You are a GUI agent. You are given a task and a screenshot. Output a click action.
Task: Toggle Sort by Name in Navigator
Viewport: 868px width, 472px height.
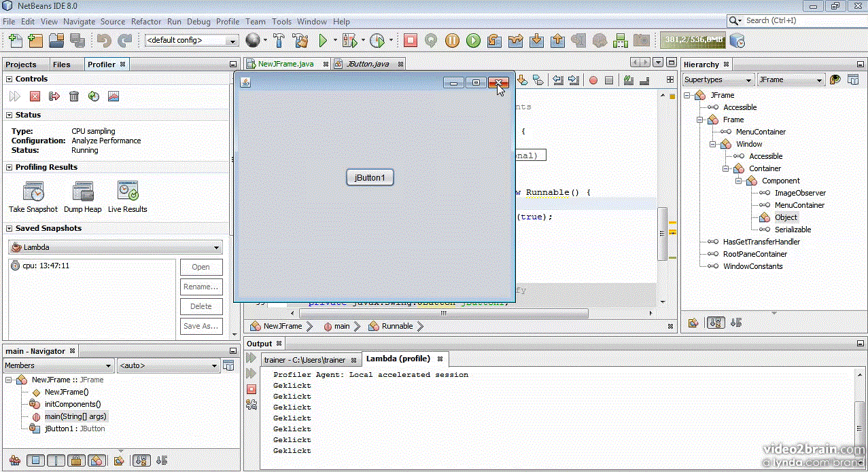pos(141,460)
